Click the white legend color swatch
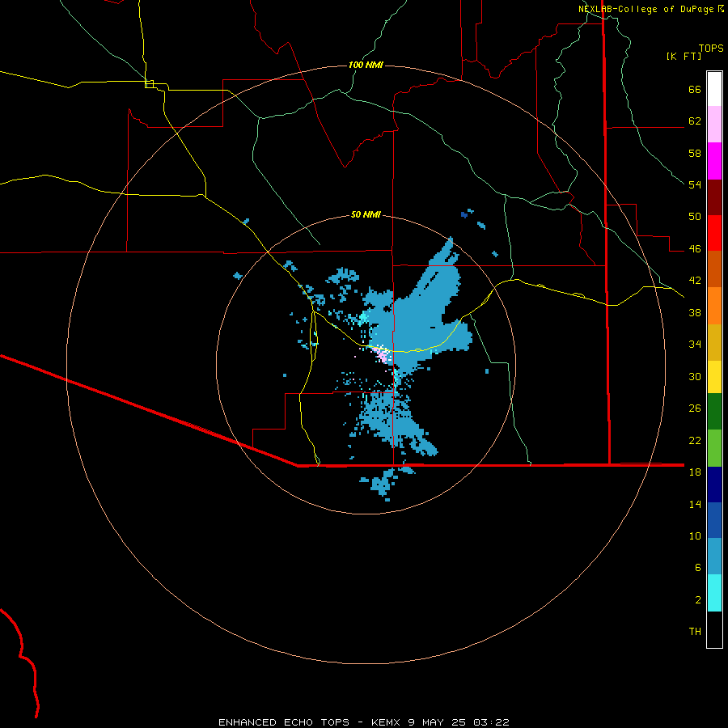 [714, 89]
